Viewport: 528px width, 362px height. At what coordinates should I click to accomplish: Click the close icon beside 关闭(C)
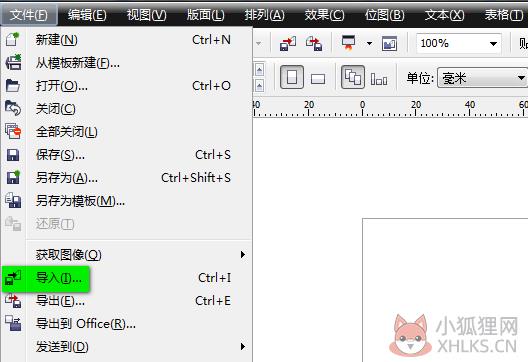click(13, 108)
